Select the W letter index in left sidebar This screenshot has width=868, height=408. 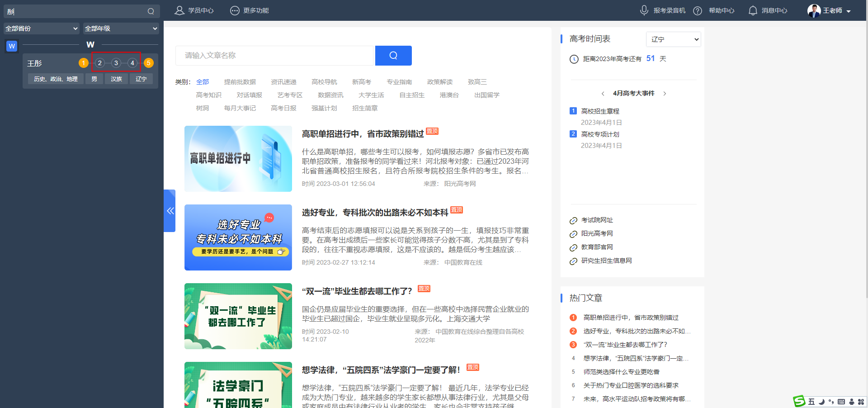tap(11, 46)
